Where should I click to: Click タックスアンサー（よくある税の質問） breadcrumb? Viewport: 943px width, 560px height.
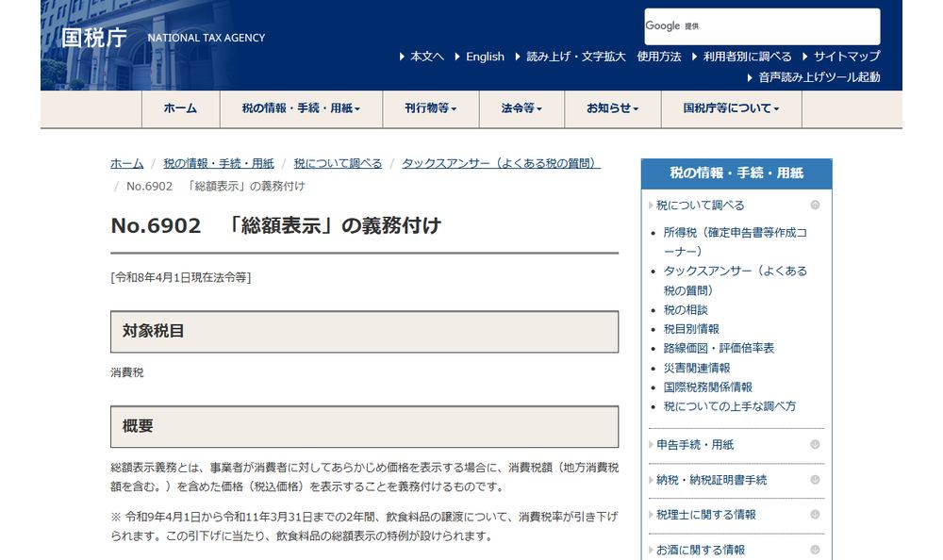[501, 163]
